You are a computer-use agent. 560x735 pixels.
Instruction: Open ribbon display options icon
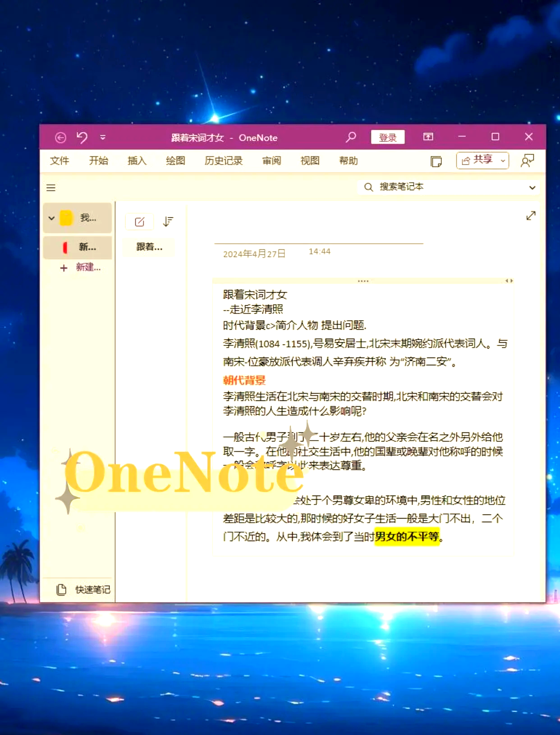[428, 137]
